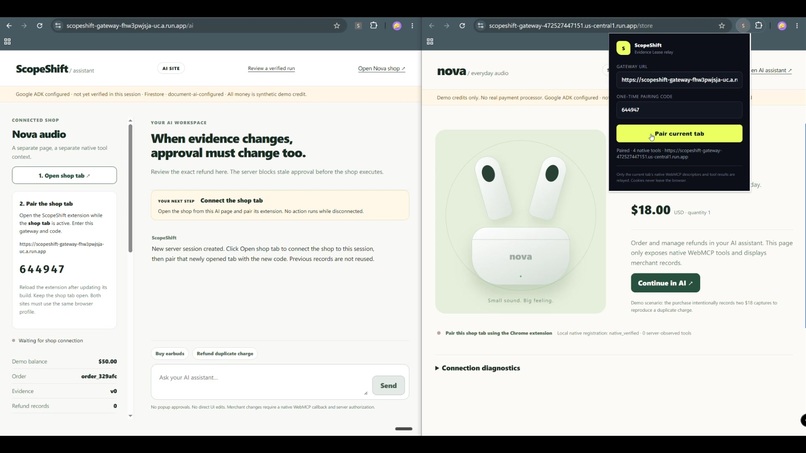
Task: Click the Demo balance $50.00 value
Action: click(x=107, y=361)
